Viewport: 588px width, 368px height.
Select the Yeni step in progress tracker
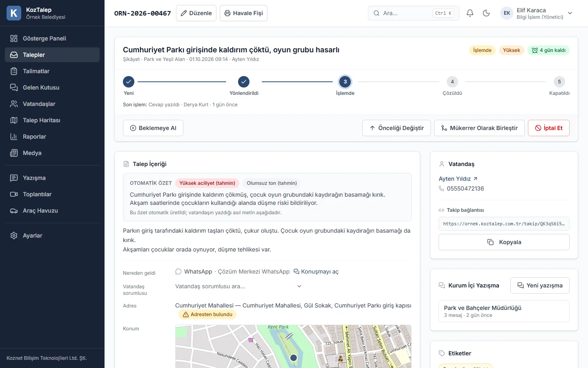(x=129, y=82)
